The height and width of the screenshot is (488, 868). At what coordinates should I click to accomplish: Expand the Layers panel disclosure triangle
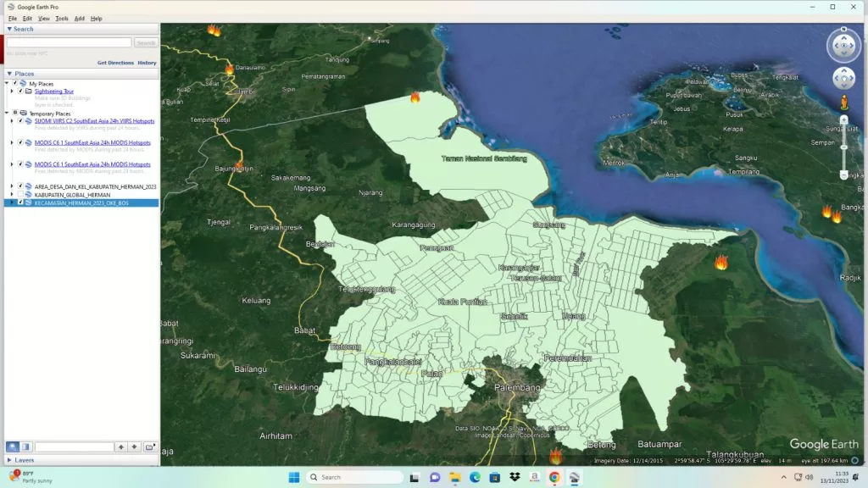pyautogui.click(x=8, y=460)
